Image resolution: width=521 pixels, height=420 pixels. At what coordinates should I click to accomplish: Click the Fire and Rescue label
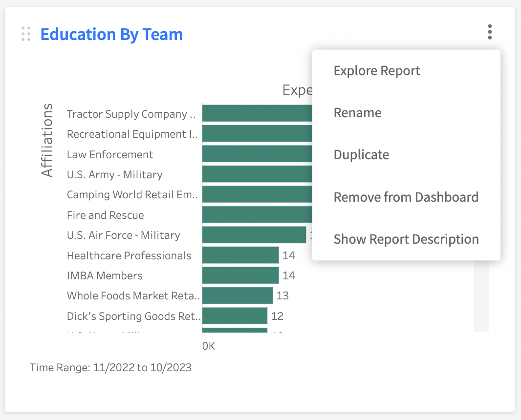[106, 215]
